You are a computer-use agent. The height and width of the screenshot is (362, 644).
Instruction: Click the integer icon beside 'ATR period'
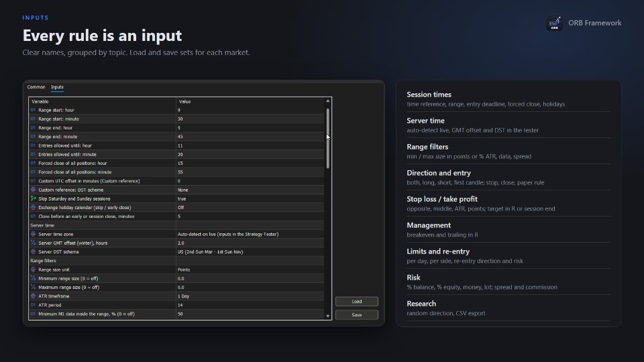click(33, 305)
